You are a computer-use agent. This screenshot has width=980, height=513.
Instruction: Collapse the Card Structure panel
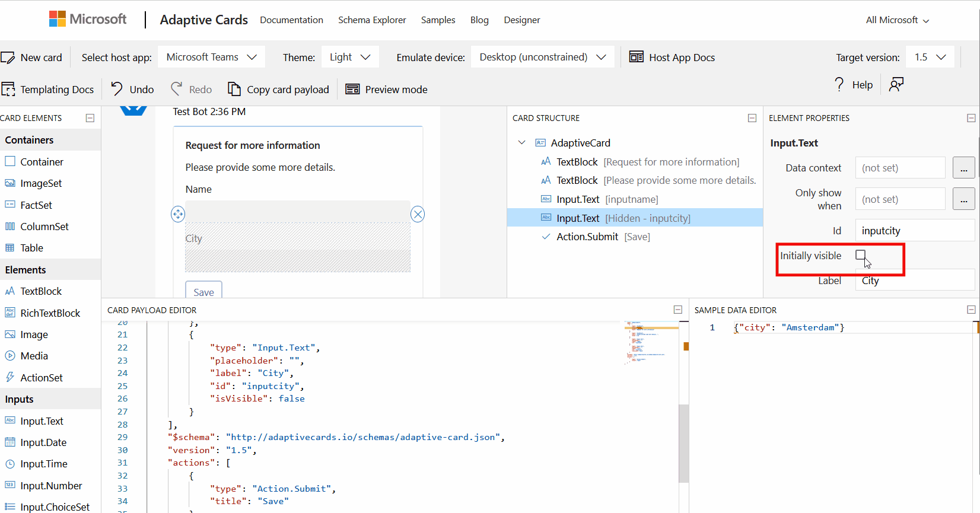tap(752, 118)
